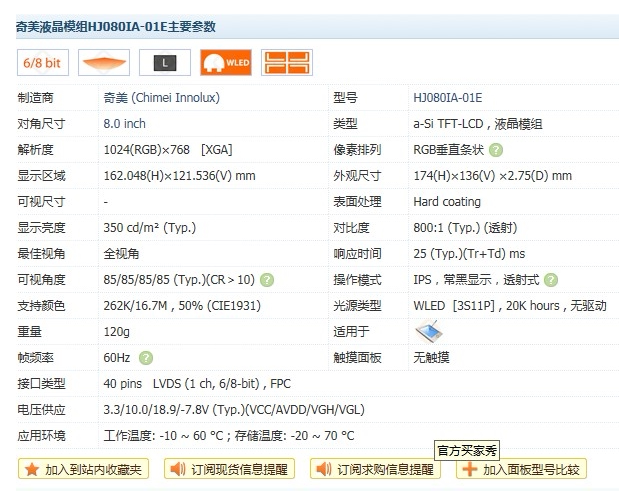Click heading 奇美液晶模组HJ080IA-01E主要参数

pos(116,26)
